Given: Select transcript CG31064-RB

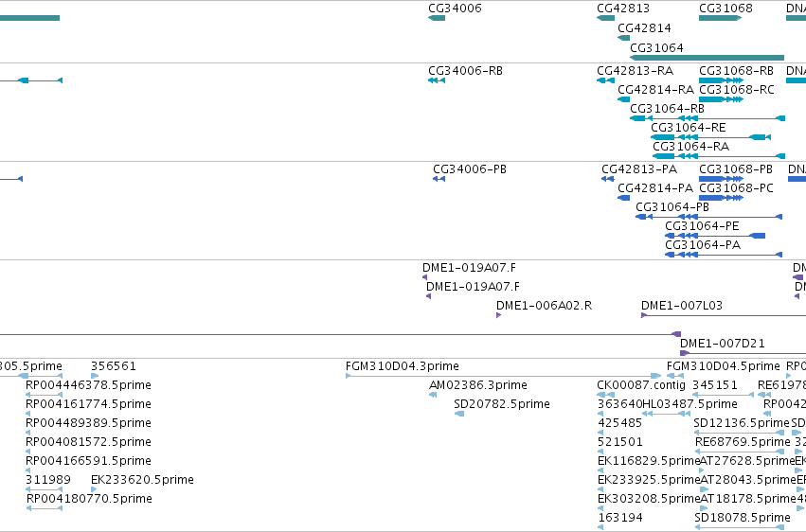Looking at the screenshot, I should [x=667, y=109].
